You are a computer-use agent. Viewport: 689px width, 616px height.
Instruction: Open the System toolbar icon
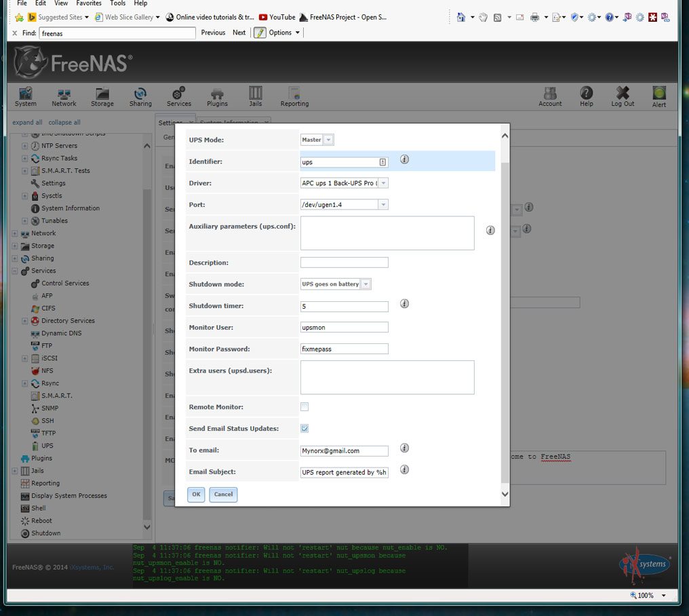26,97
